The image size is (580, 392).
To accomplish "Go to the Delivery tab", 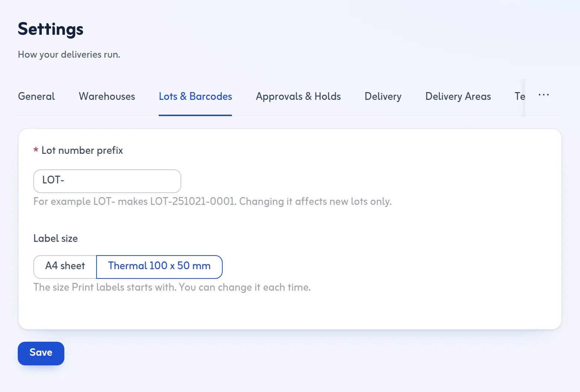I will coord(383,97).
